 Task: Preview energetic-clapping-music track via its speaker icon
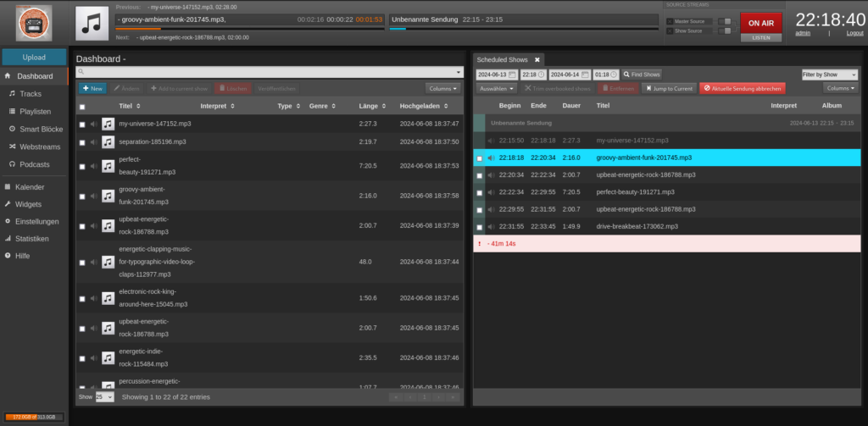coord(94,262)
